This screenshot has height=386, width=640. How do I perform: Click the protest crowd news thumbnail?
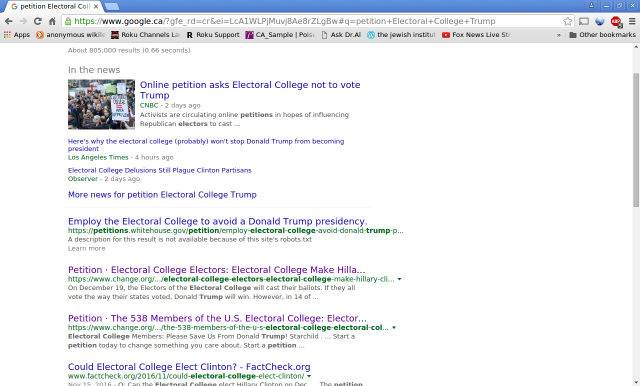(x=101, y=104)
